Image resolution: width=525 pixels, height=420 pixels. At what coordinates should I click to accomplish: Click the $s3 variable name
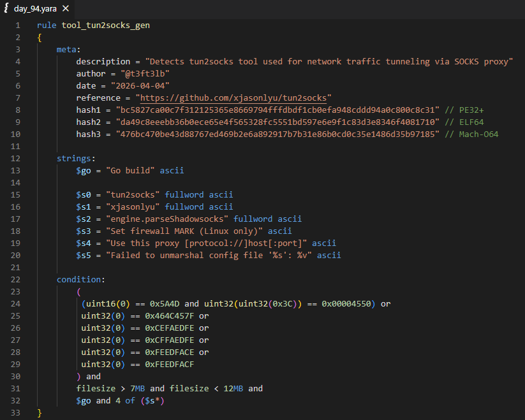pos(84,231)
